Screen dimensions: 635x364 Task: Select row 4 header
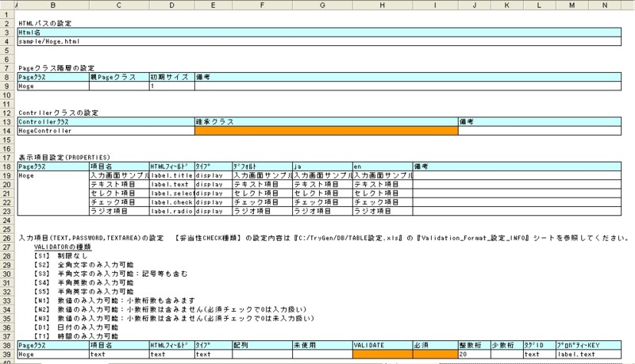pyautogui.click(x=7, y=41)
